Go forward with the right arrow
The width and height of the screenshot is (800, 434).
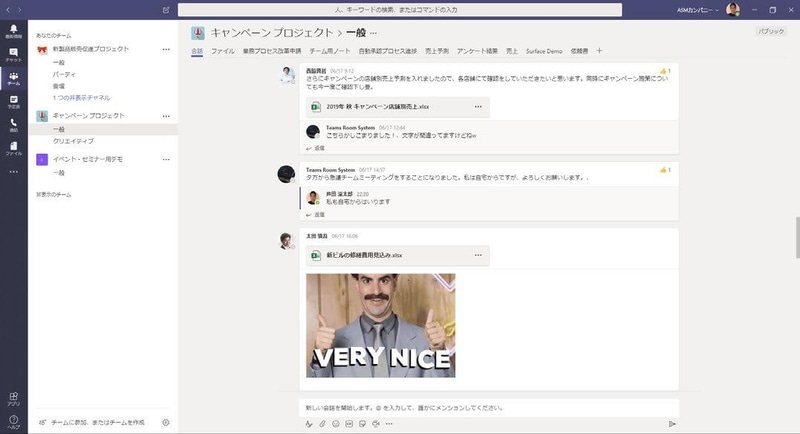20,10
